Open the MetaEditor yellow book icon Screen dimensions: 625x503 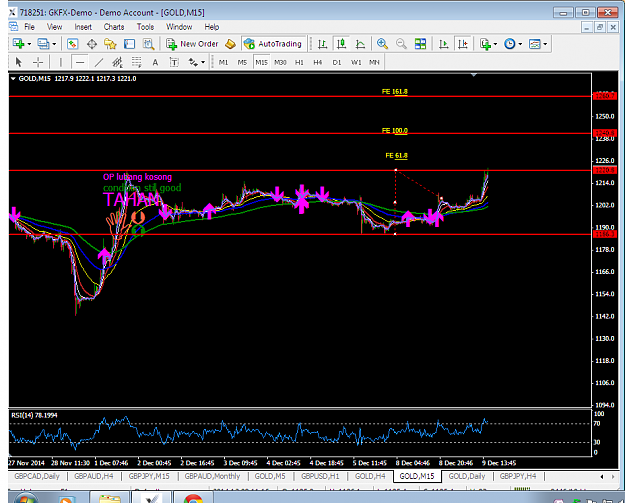click(230, 43)
